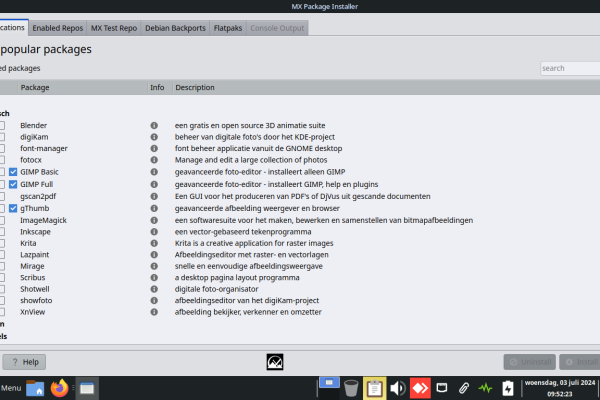Open the volume speaker icon in tray

pyautogui.click(x=397, y=387)
